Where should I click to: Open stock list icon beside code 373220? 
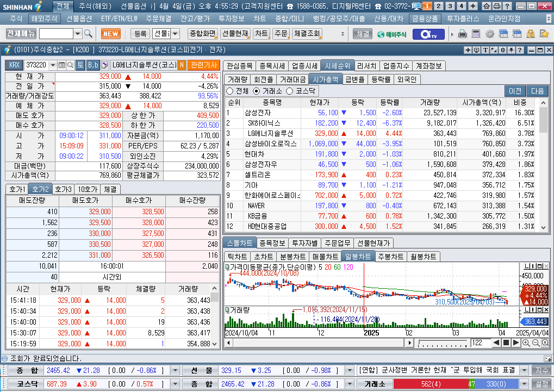(x=61, y=65)
